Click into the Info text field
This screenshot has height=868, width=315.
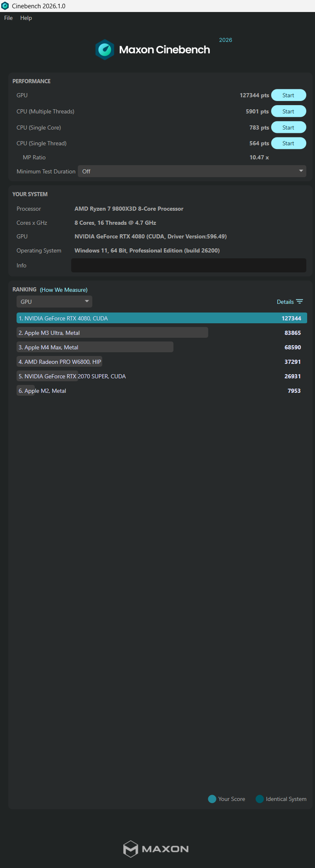pos(189,265)
